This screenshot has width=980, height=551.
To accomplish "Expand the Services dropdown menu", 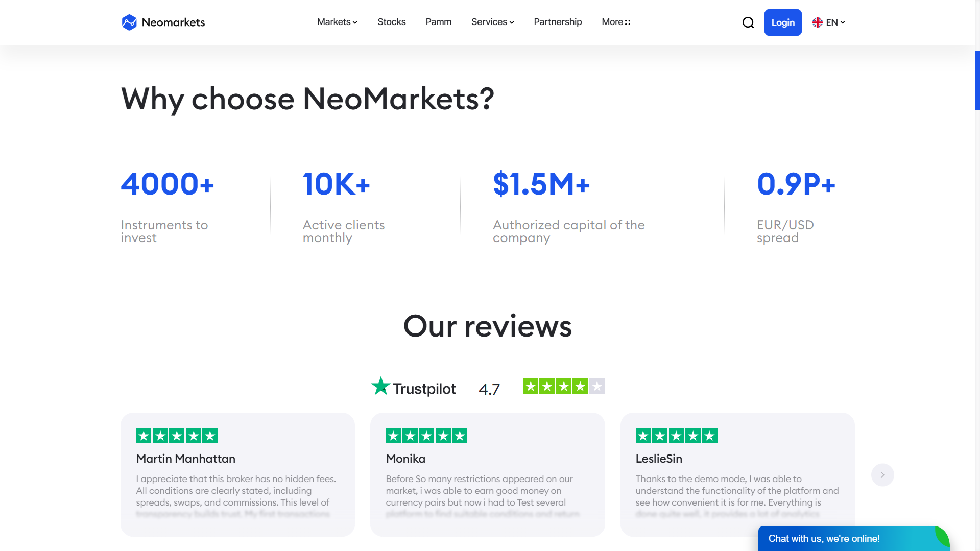I will coord(492,22).
